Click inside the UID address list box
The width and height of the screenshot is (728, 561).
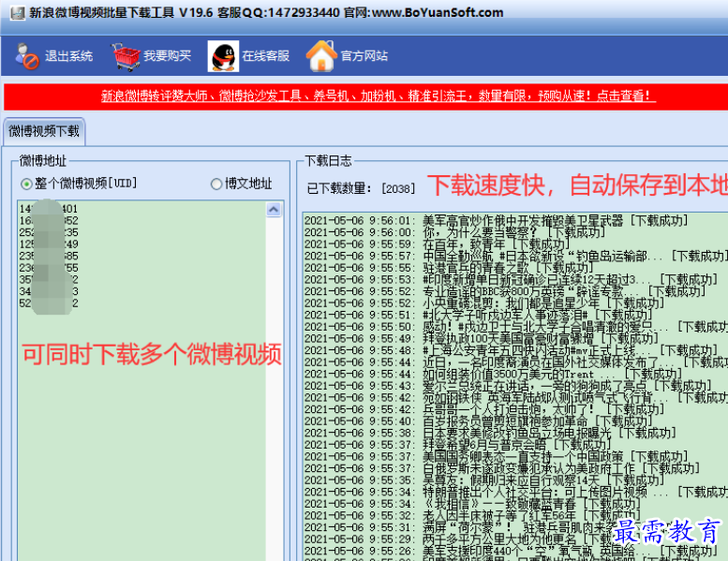[141, 380]
